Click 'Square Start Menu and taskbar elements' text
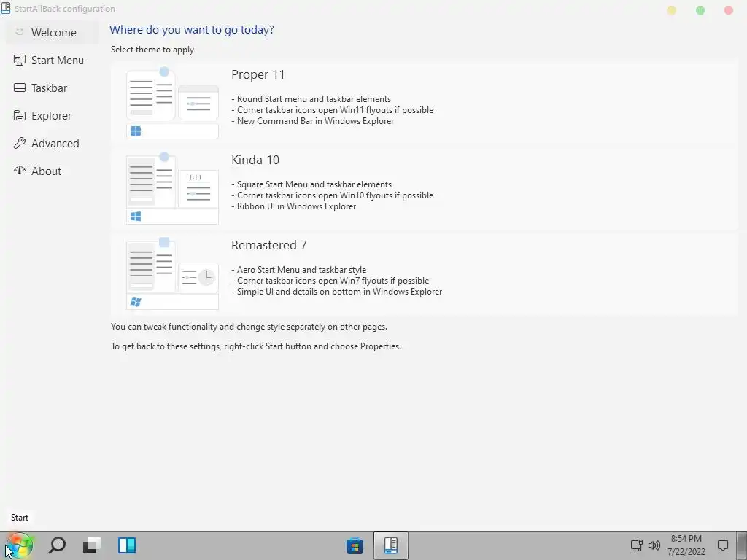Viewport: 747px width, 560px height. (314, 184)
